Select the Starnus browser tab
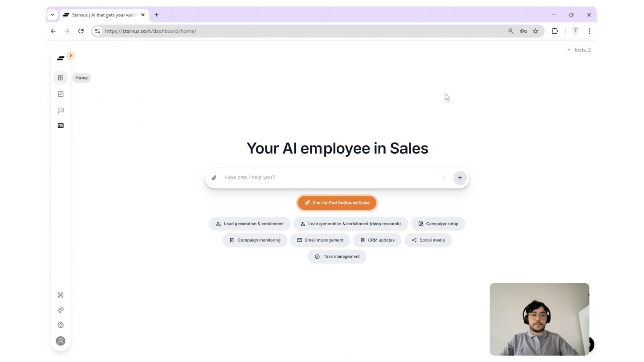This screenshot has height=362, width=644. 104,15
